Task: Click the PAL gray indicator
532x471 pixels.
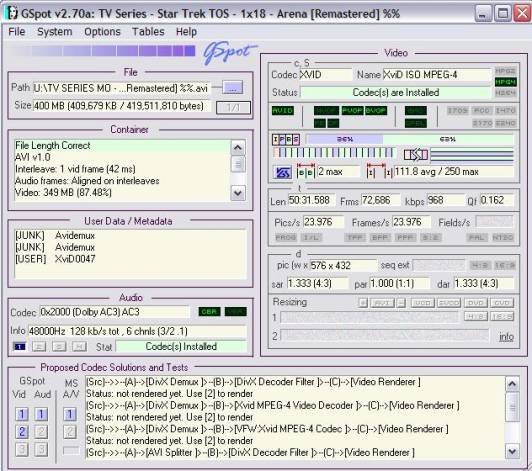Action: (x=477, y=237)
